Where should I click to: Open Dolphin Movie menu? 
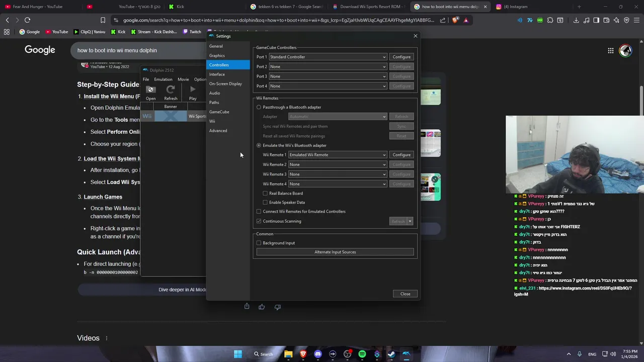[183, 79]
